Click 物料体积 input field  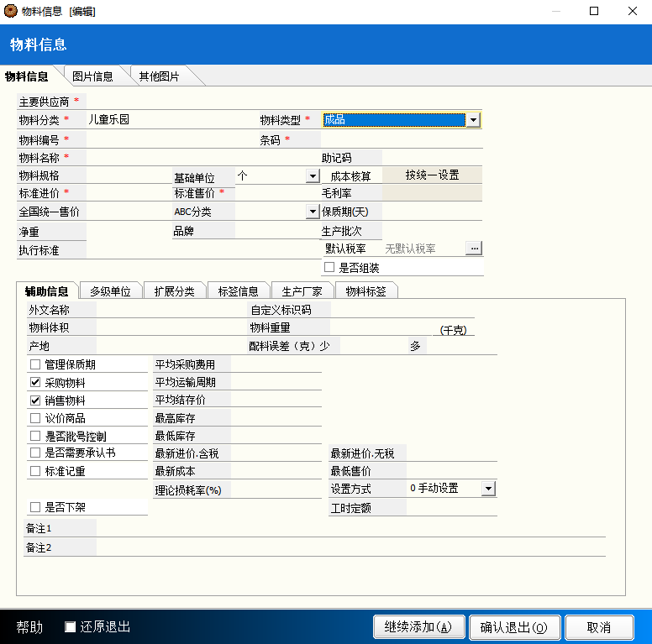point(171,327)
